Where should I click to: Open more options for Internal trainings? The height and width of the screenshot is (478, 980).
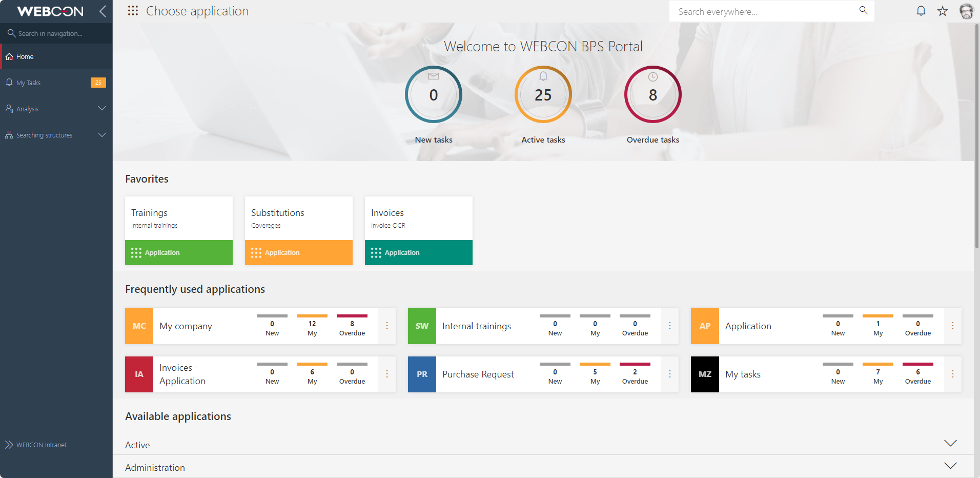(x=670, y=326)
